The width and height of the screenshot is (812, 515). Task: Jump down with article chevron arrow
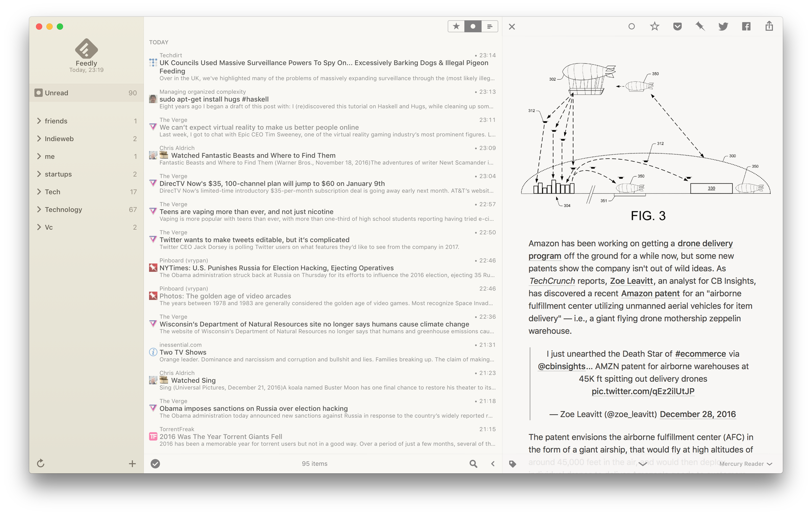tap(643, 464)
